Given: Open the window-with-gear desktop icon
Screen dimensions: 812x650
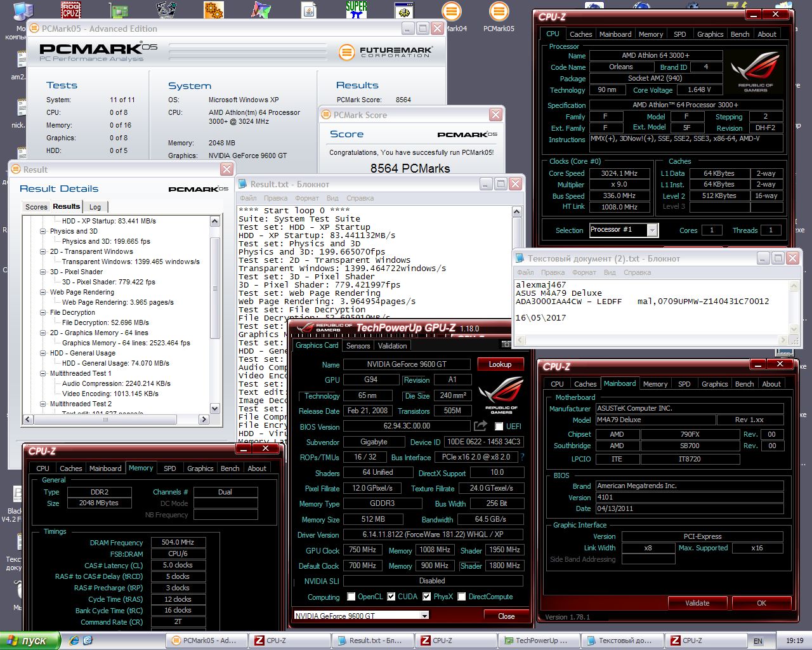Looking at the screenshot, I should click(404, 10).
